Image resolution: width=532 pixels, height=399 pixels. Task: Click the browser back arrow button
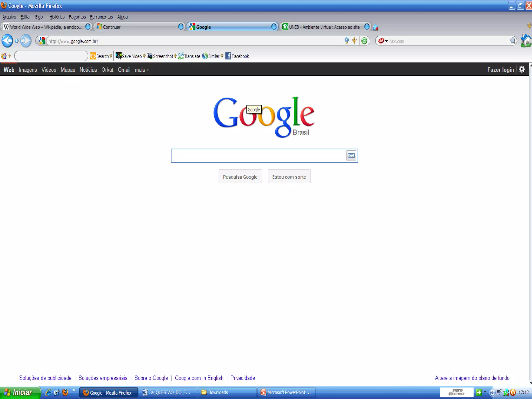click(7, 41)
